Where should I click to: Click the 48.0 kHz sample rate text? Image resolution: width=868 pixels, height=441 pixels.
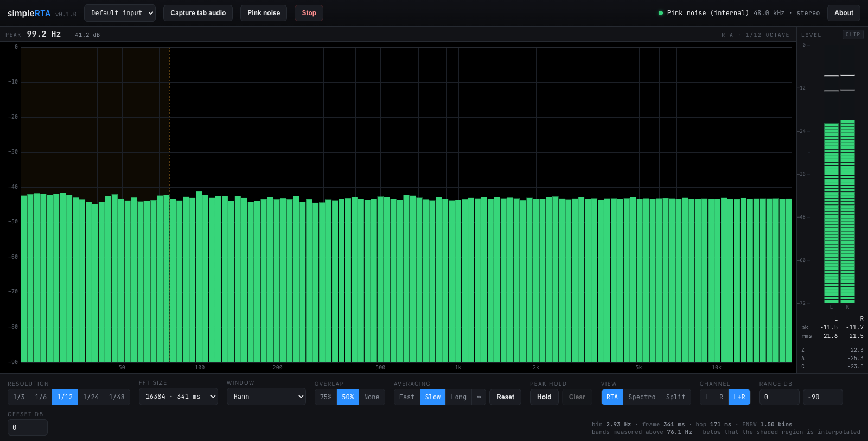769,13
